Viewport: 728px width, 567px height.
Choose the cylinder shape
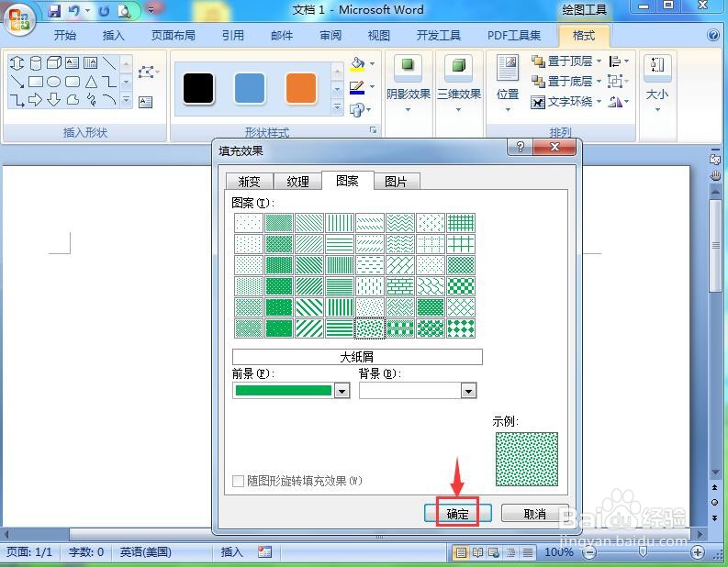pos(35,62)
